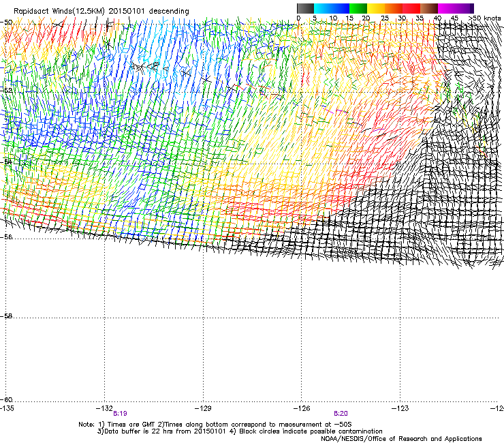The width and height of the screenshot is (504, 443).
Task: Click the gray 0-5 knots color swatch
Action: (305, 8)
